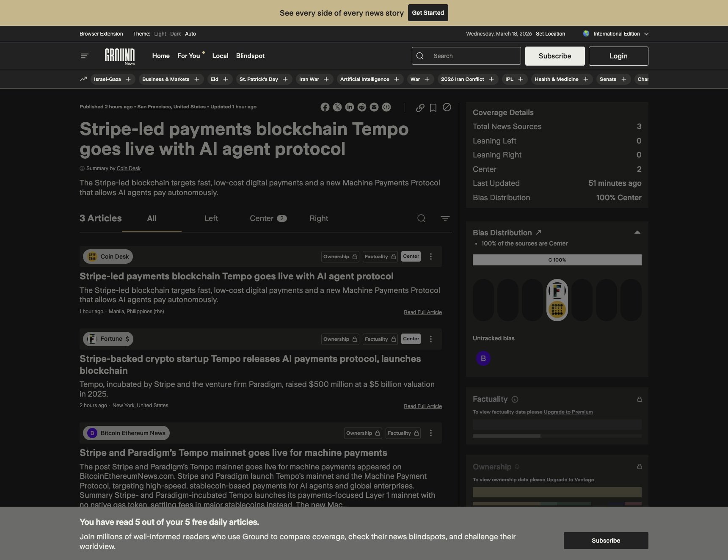
Task: Share story on X icon
Action: (337, 108)
